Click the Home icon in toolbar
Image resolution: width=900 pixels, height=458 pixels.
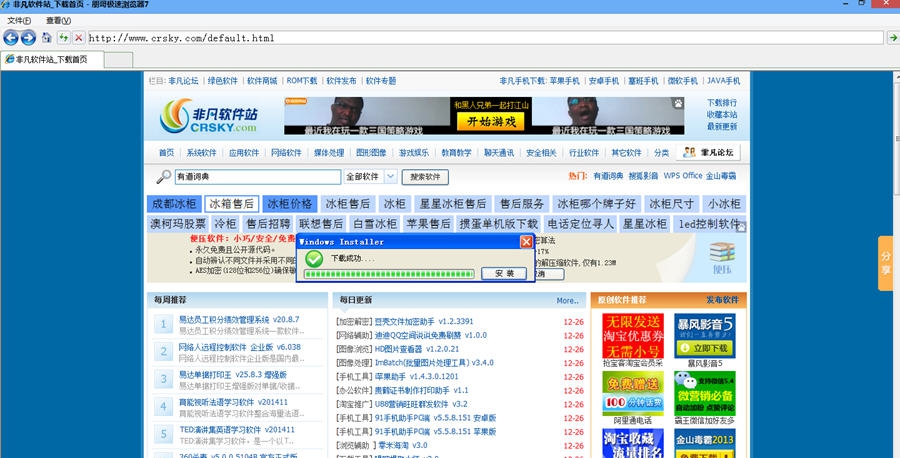click(46, 38)
